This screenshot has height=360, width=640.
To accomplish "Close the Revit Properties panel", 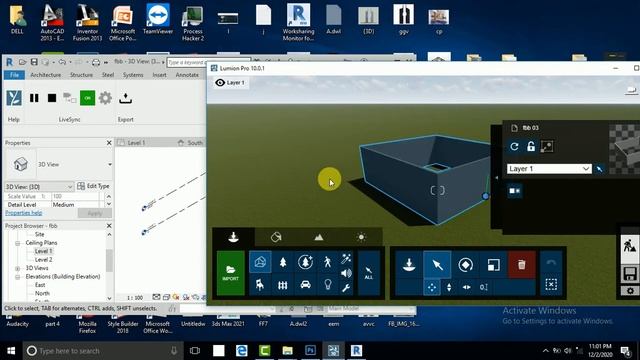I will (x=109, y=143).
